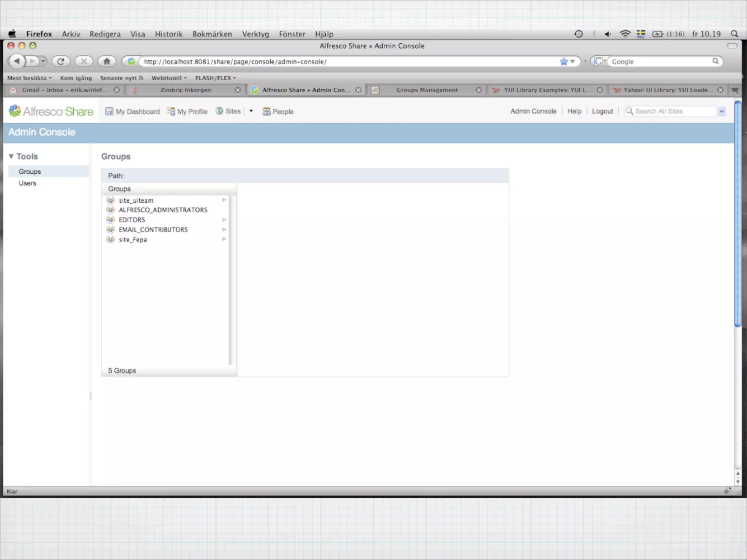Open the Bokmärken menu

point(212,34)
